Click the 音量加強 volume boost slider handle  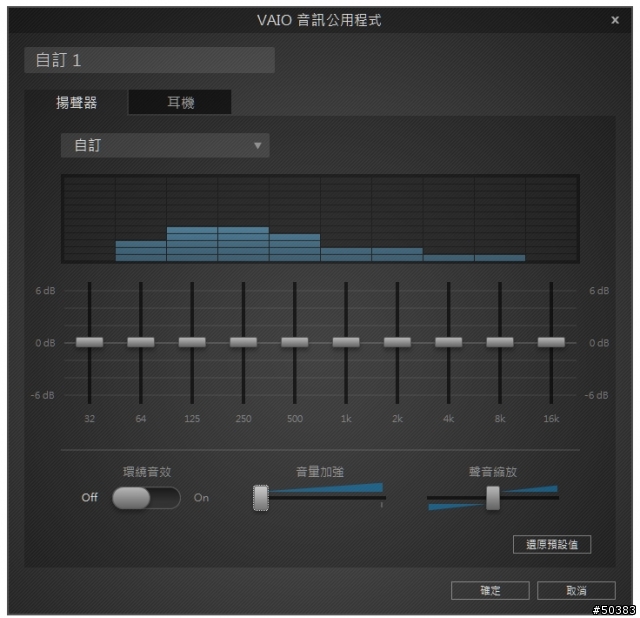coord(261,498)
